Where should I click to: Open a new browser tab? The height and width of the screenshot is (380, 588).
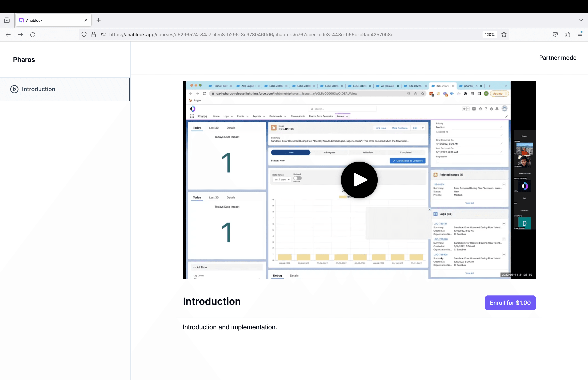pyautogui.click(x=99, y=20)
